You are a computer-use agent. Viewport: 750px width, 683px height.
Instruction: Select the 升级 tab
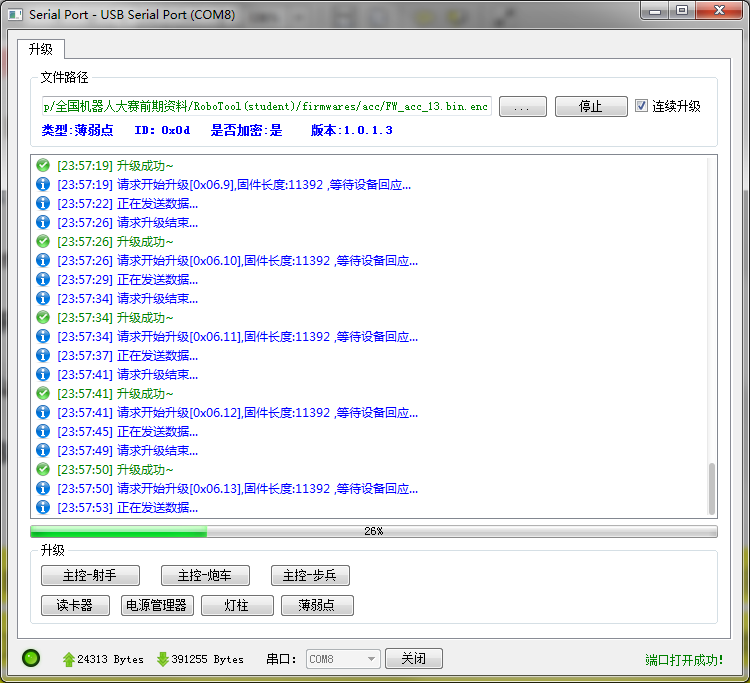pos(41,49)
